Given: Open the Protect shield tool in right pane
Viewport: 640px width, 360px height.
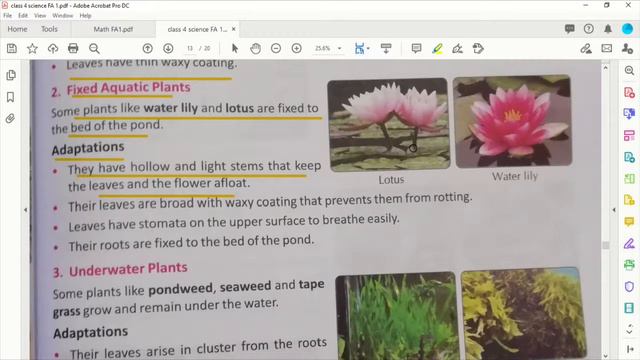Looking at the screenshot, I should (629, 287).
